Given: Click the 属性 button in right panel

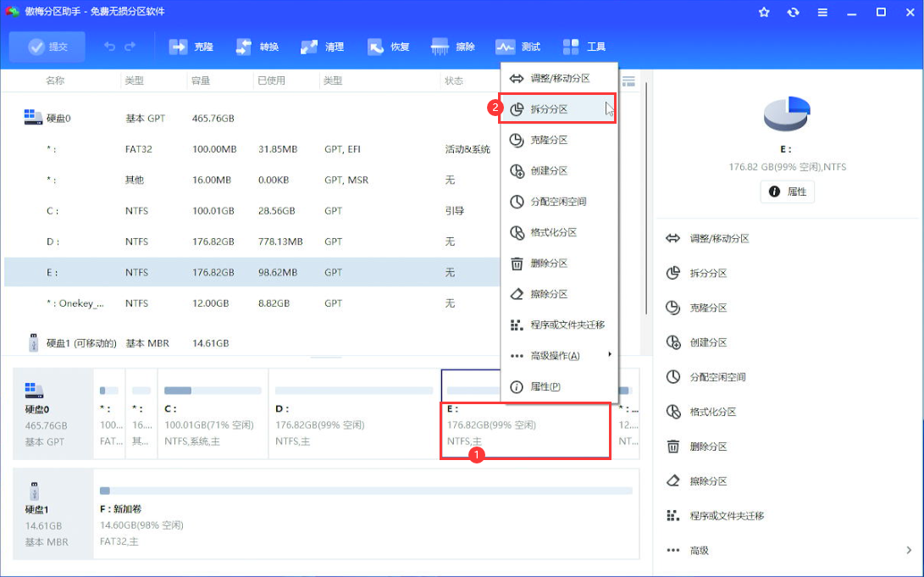Looking at the screenshot, I should coord(788,191).
